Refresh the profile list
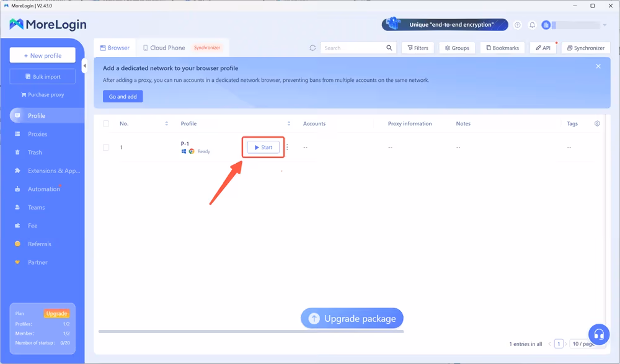620x364 pixels. click(x=312, y=48)
